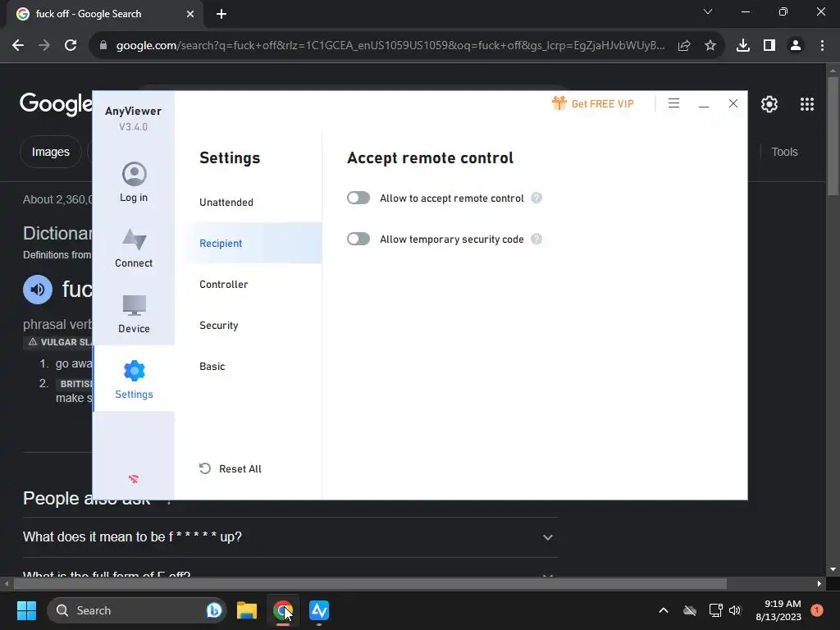Open the Security settings category

point(218,326)
